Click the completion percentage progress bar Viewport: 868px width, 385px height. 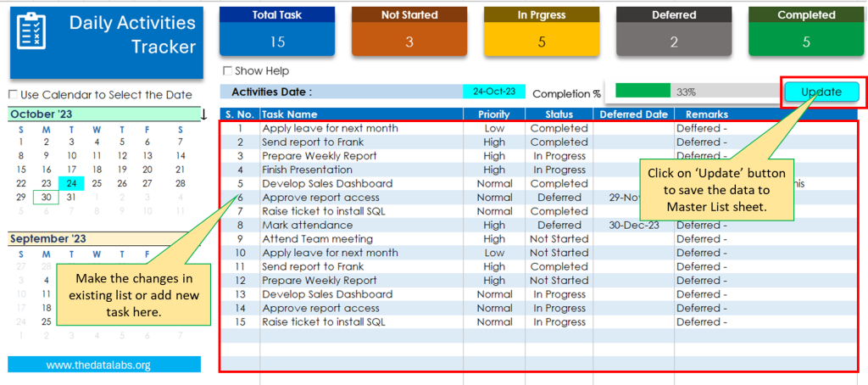point(696,92)
